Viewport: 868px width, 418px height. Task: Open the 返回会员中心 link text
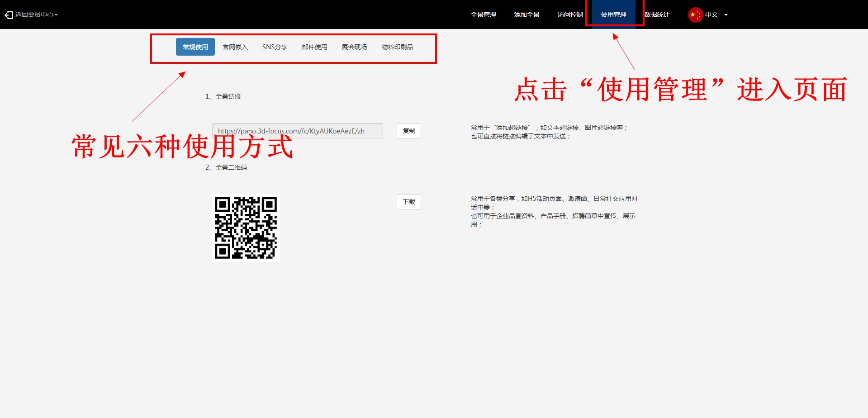(34, 14)
